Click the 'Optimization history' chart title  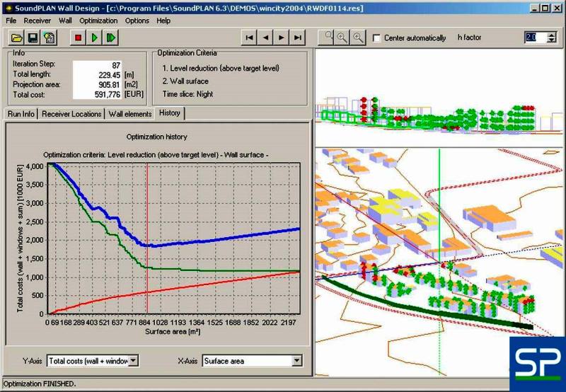[x=156, y=137]
